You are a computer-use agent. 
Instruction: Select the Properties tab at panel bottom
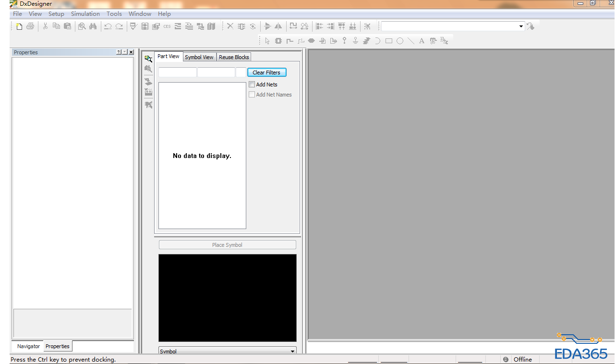pos(58,346)
